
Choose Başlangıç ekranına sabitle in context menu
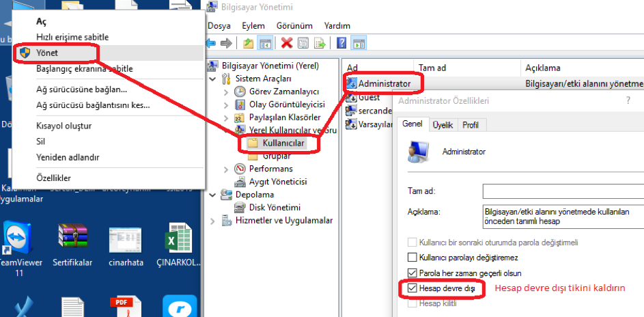[x=108, y=68]
